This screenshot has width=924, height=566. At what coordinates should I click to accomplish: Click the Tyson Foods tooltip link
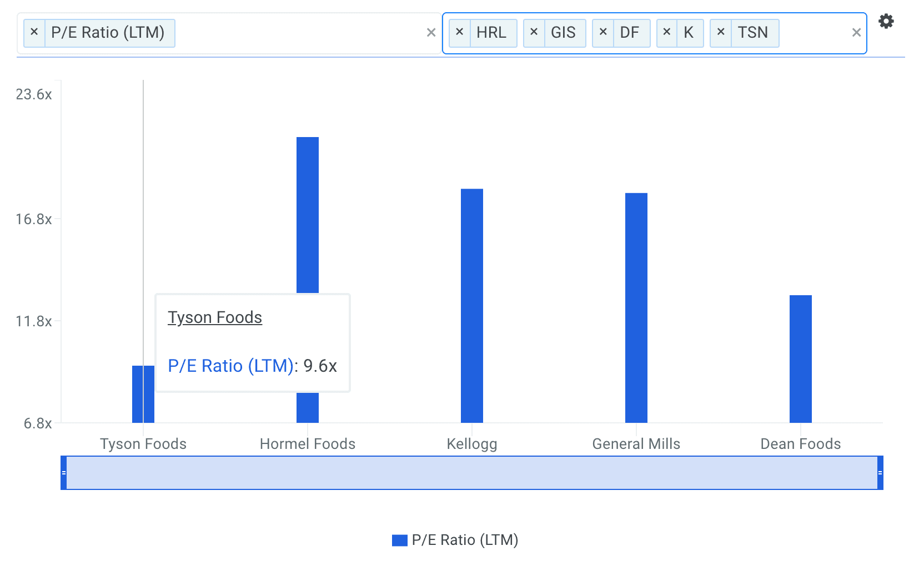(x=215, y=317)
